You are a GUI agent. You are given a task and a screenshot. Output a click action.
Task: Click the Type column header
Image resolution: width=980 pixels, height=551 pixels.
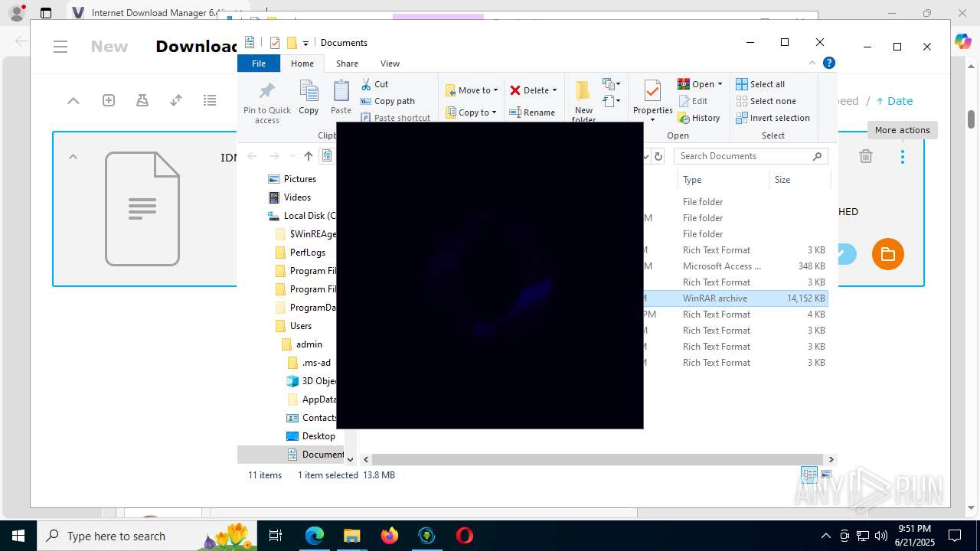click(x=724, y=180)
